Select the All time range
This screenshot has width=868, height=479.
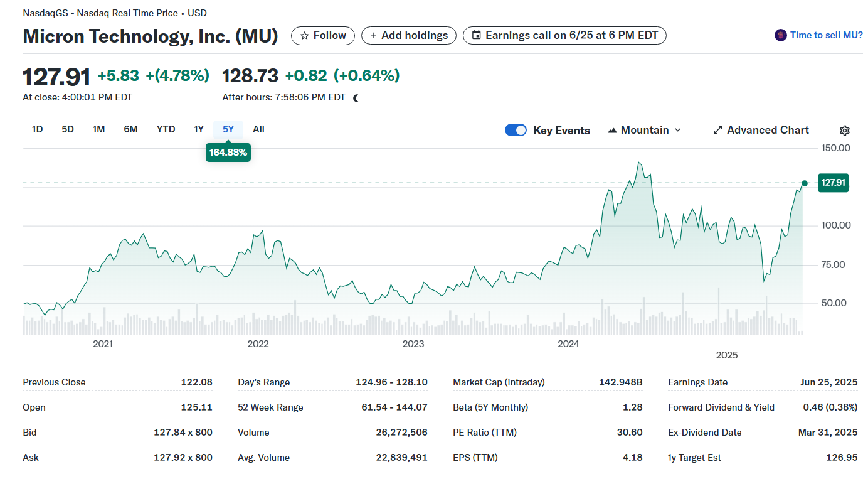point(258,129)
